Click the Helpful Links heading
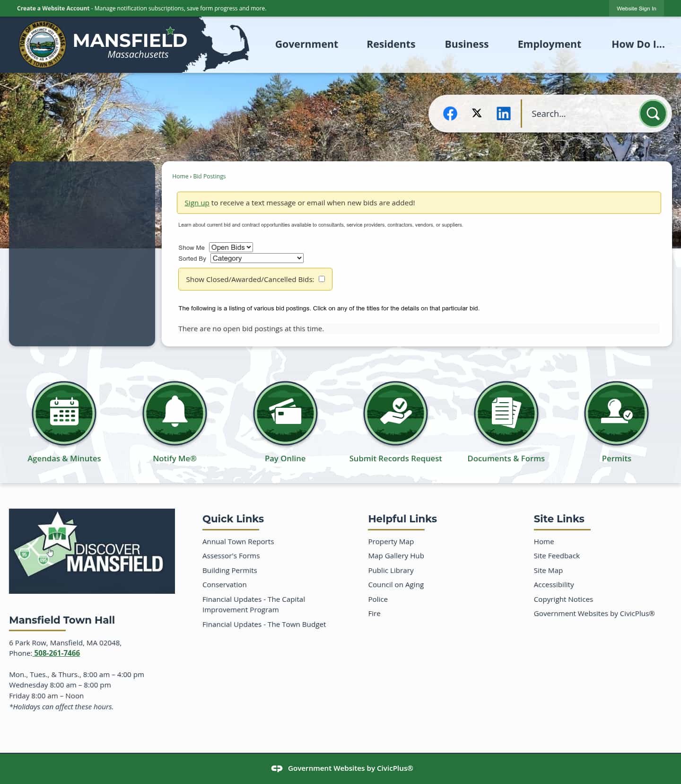Image resolution: width=681 pixels, height=784 pixels. click(x=402, y=519)
